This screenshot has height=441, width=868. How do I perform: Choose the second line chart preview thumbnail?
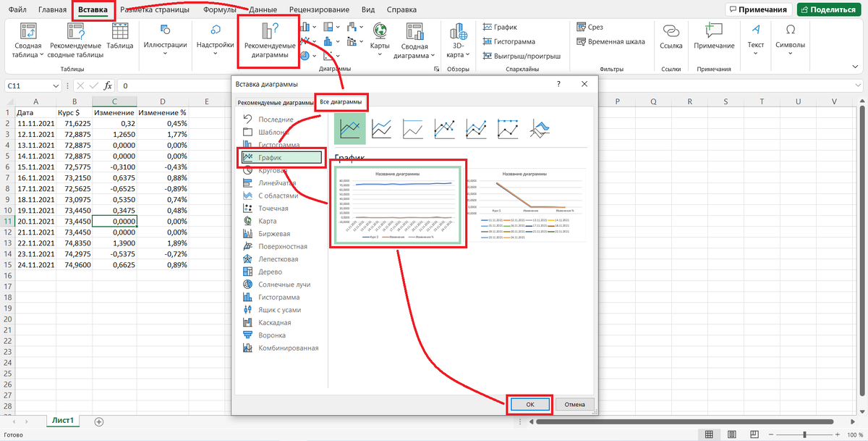click(x=527, y=206)
